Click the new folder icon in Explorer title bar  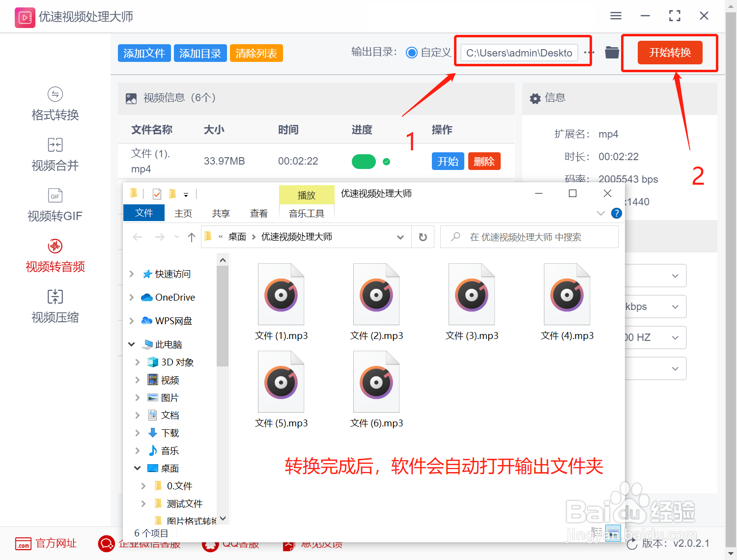(172, 194)
